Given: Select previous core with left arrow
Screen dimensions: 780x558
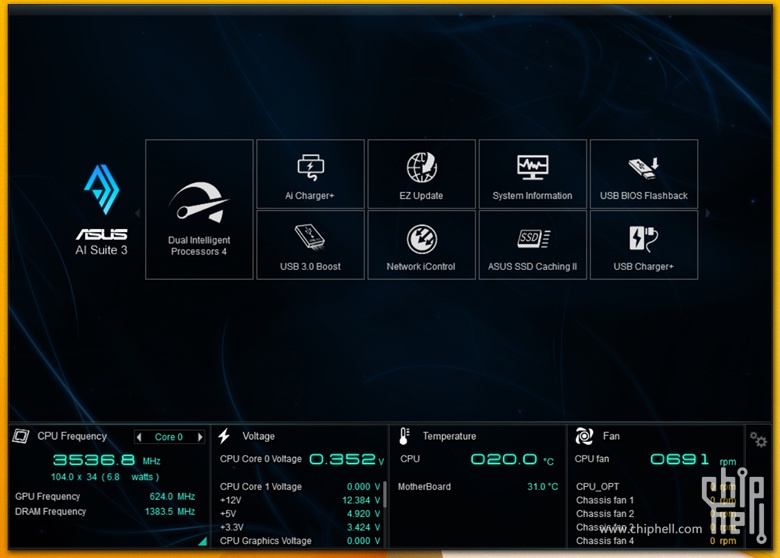Looking at the screenshot, I should [x=139, y=437].
